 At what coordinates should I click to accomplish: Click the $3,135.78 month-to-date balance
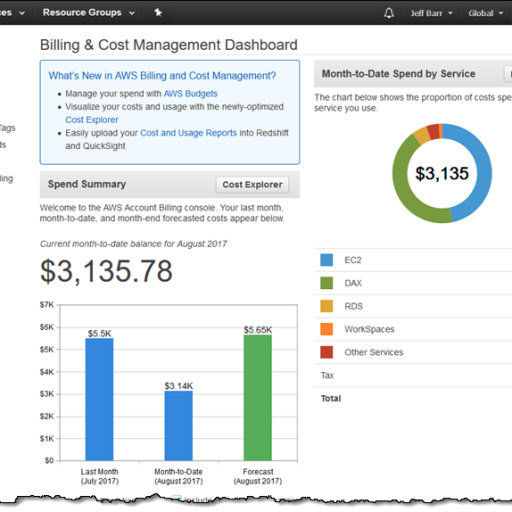(106, 271)
